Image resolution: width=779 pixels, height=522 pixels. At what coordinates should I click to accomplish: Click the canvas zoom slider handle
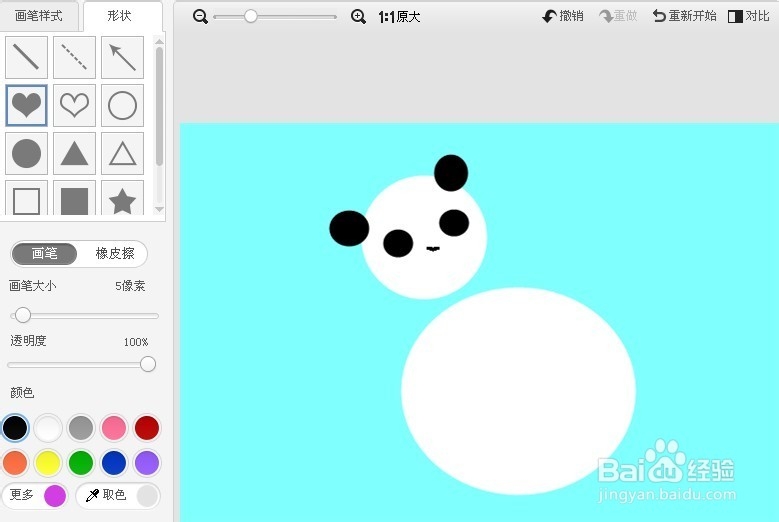pyautogui.click(x=251, y=16)
